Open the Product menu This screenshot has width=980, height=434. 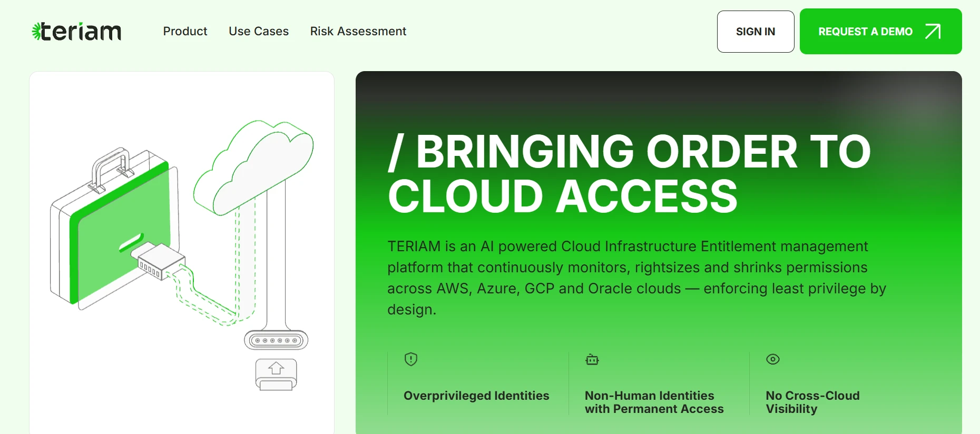pyautogui.click(x=185, y=32)
